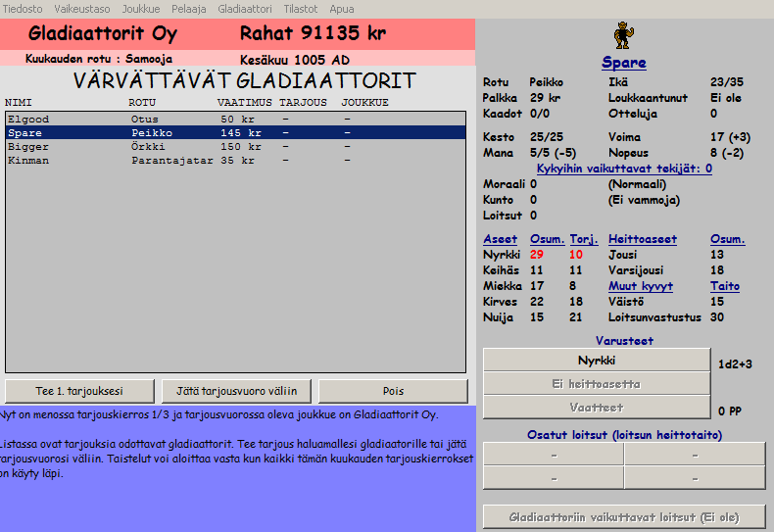Open Kykyihin vaikuttavat tekijät link
Viewport: 774px width, 532px height.
(x=624, y=169)
